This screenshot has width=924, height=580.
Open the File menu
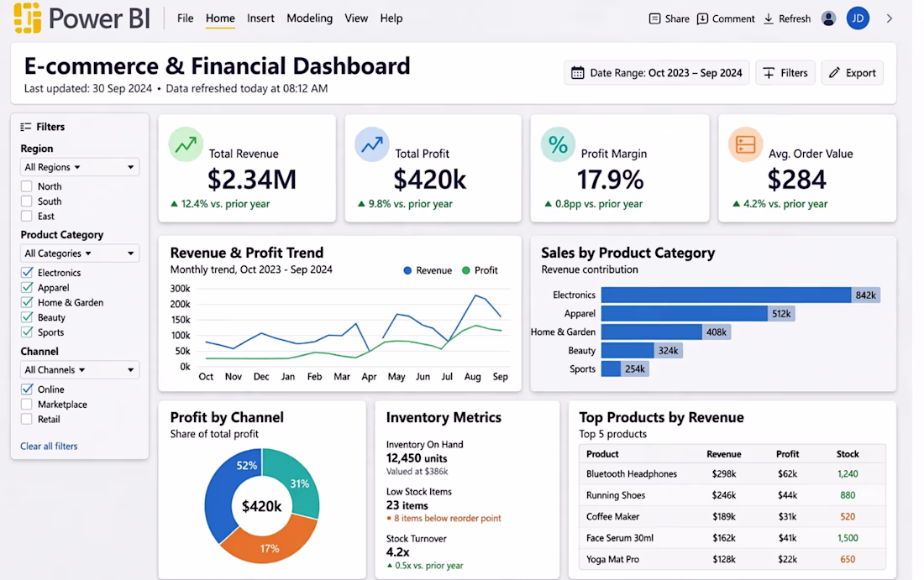[185, 18]
